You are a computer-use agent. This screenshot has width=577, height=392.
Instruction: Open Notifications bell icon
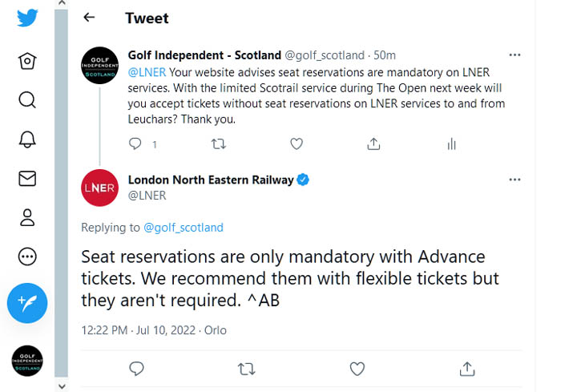[27, 139]
